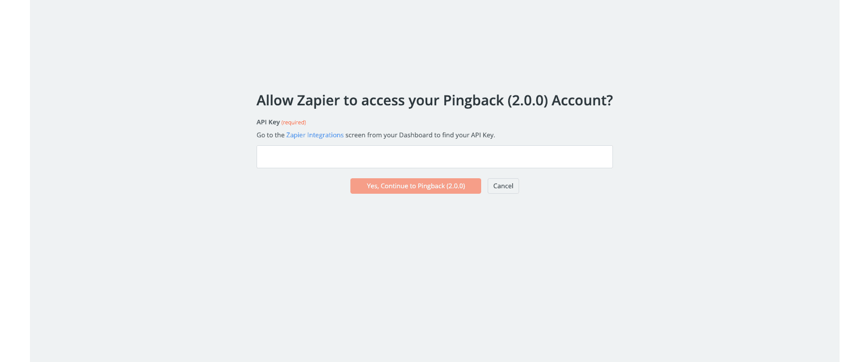
Task: Click inside the API Key input field
Action: 434,156
